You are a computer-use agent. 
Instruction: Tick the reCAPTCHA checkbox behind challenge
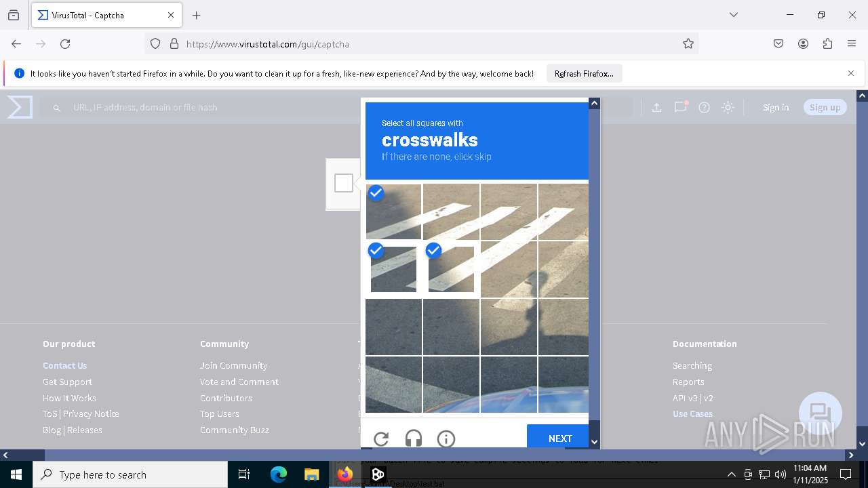[344, 183]
